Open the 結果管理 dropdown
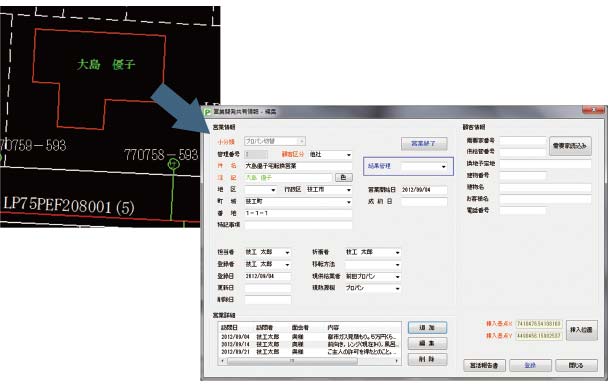This screenshot has width=608, height=386. (x=444, y=167)
